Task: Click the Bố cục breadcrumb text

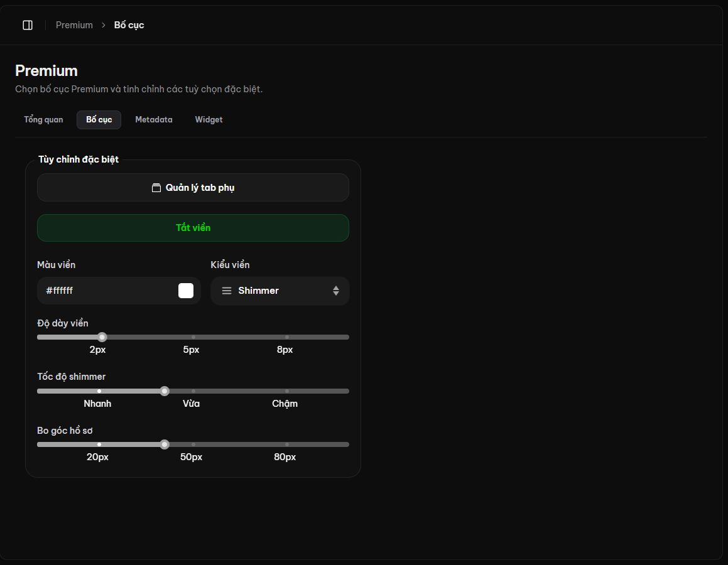Action: (x=129, y=25)
